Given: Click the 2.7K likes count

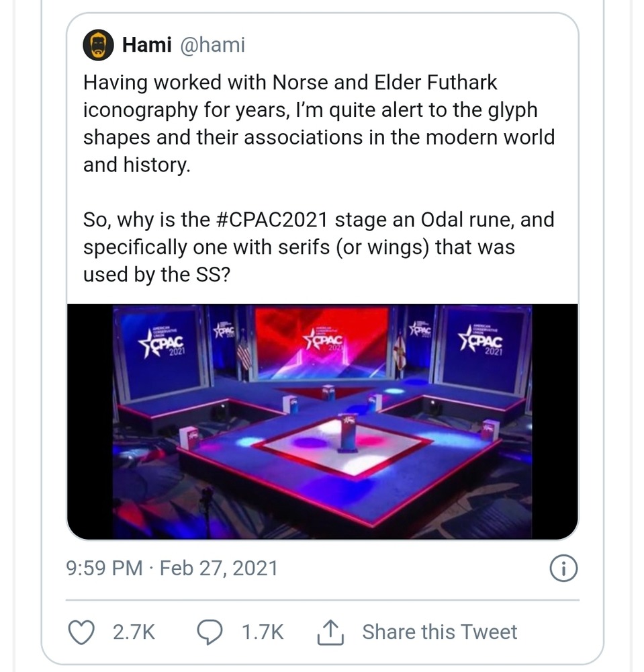Looking at the screenshot, I should tap(134, 632).
